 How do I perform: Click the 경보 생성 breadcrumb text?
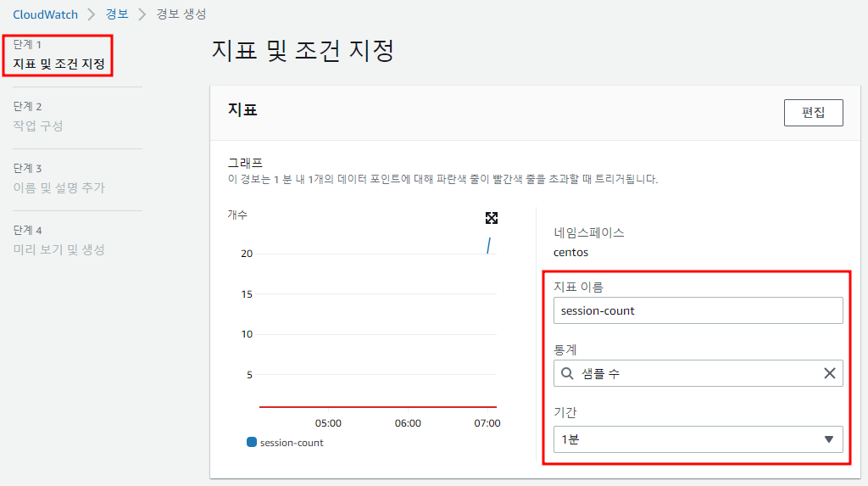[181, 14]
